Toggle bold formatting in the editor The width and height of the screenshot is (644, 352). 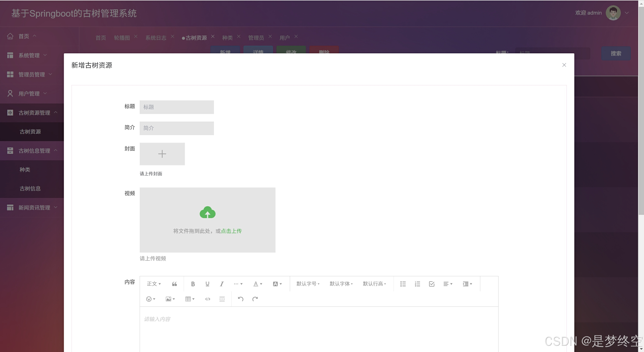tap(193, 284)
